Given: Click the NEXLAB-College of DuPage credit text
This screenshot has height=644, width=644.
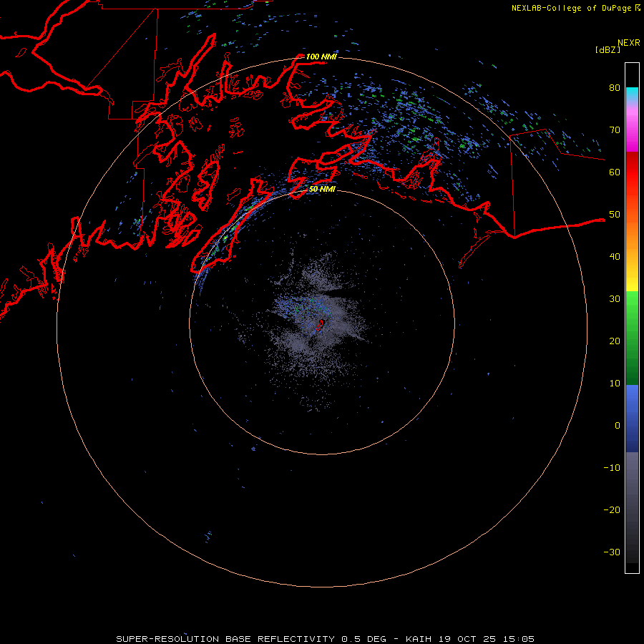Looking at the screenshot, I should tap(571, 8).
